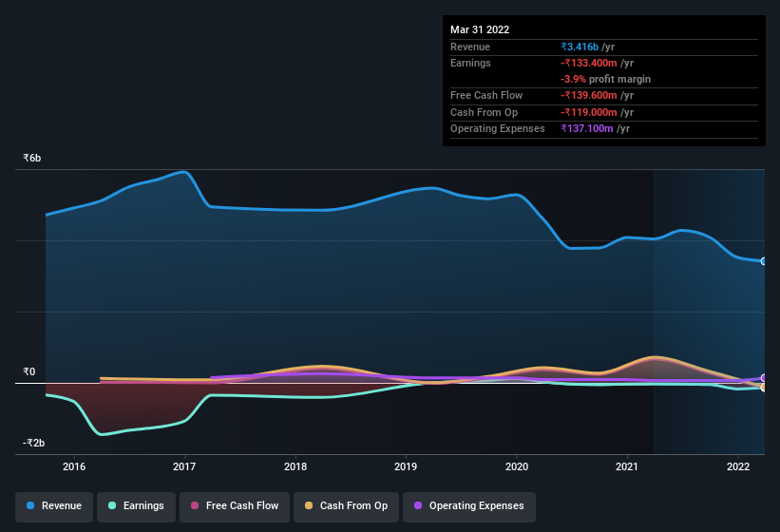
Task: Click the purple Operating Expenses endpoint marker
Action: click(x=764, y=378)
